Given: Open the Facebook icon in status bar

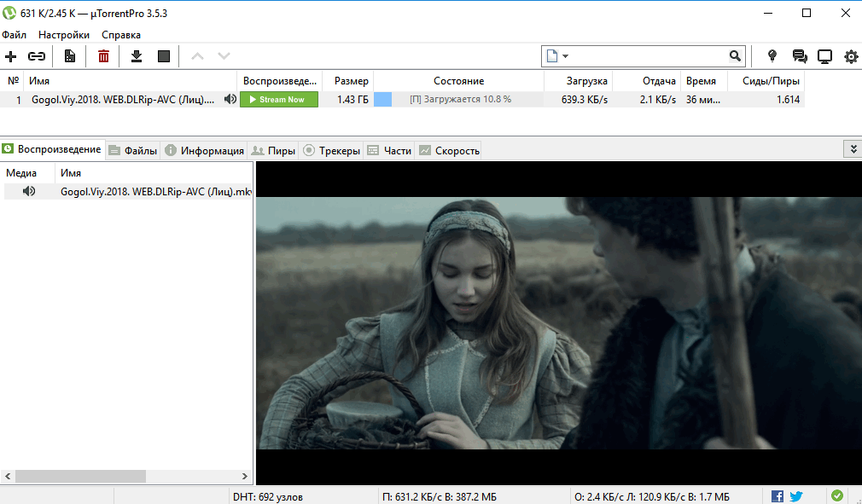Looking at the screenshot, I should pyautogui.click(x=778, y=496).
